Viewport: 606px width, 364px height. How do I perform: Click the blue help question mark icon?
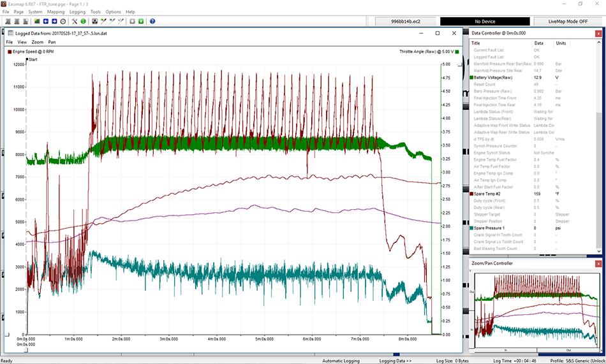tap(152, 21)
